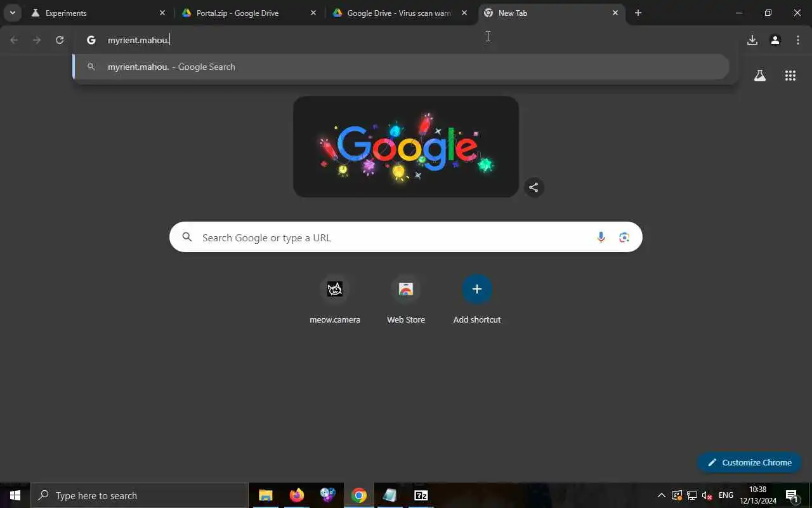This screenshot has height=508, width=812.
Task: Click the ENG language indicator
Action: [726, 495]
